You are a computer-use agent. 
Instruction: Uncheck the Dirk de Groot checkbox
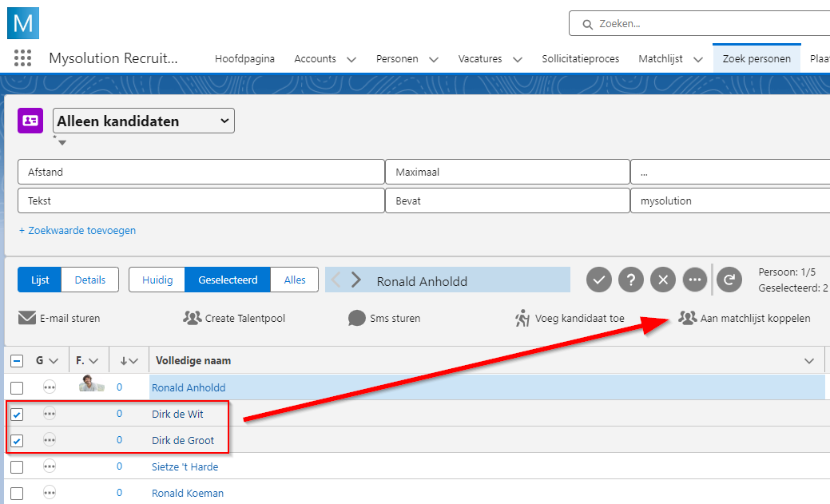17,440
